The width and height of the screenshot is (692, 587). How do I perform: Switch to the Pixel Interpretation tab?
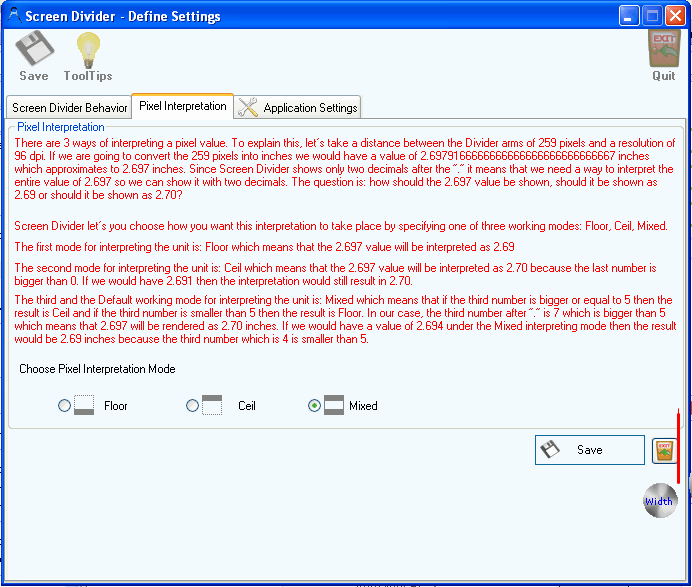(183, 106)
